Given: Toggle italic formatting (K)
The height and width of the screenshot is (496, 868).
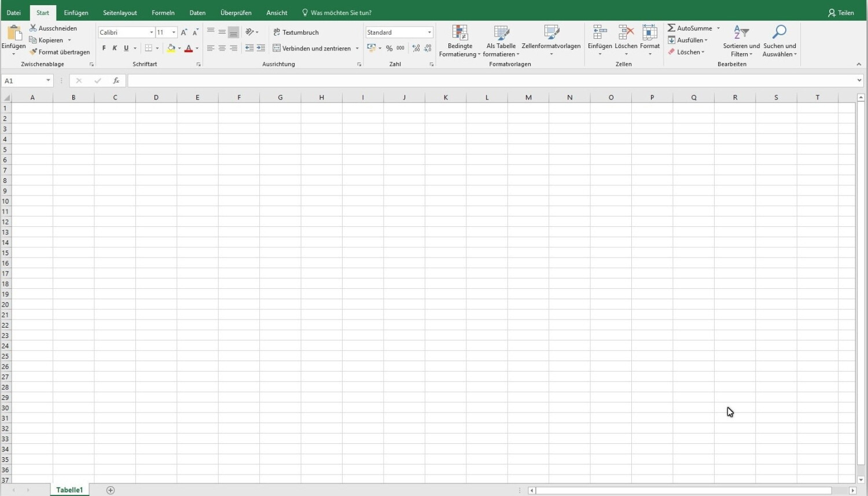Looking at the screenshot, I should point(115,49).
